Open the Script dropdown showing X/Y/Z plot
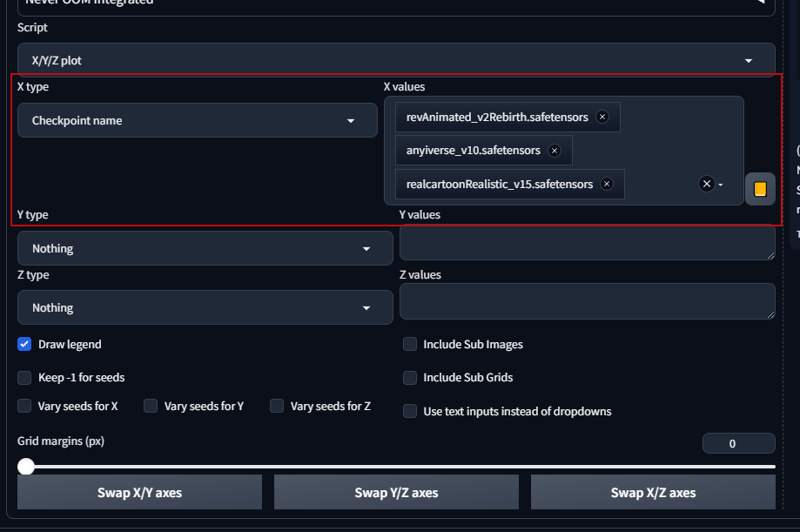This screenshot has width=800, height=532. (x=396, y=60)
